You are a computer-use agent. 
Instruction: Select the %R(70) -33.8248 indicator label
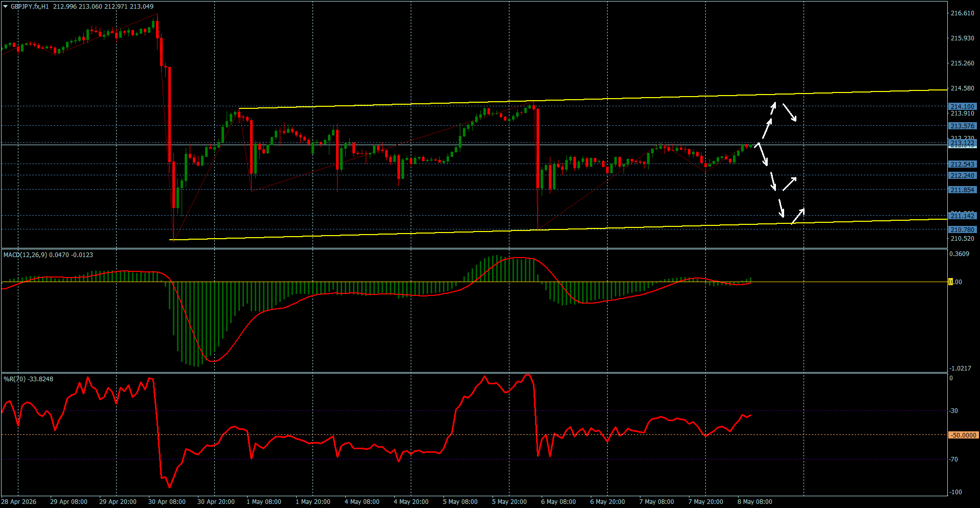click(29, 379)
